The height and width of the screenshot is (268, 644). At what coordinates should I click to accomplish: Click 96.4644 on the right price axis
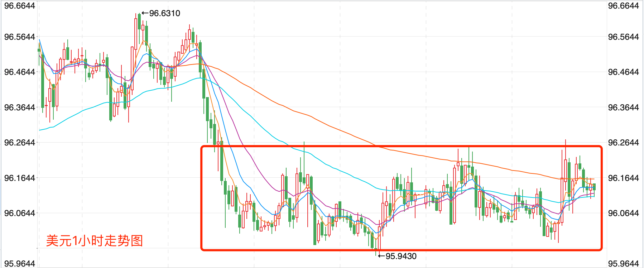[x=624, y=72]
